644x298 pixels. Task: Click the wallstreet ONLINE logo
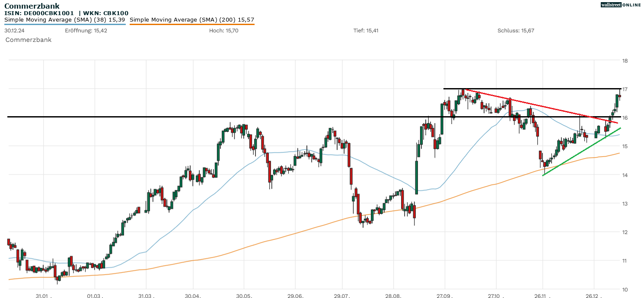[x=621, y=5]
